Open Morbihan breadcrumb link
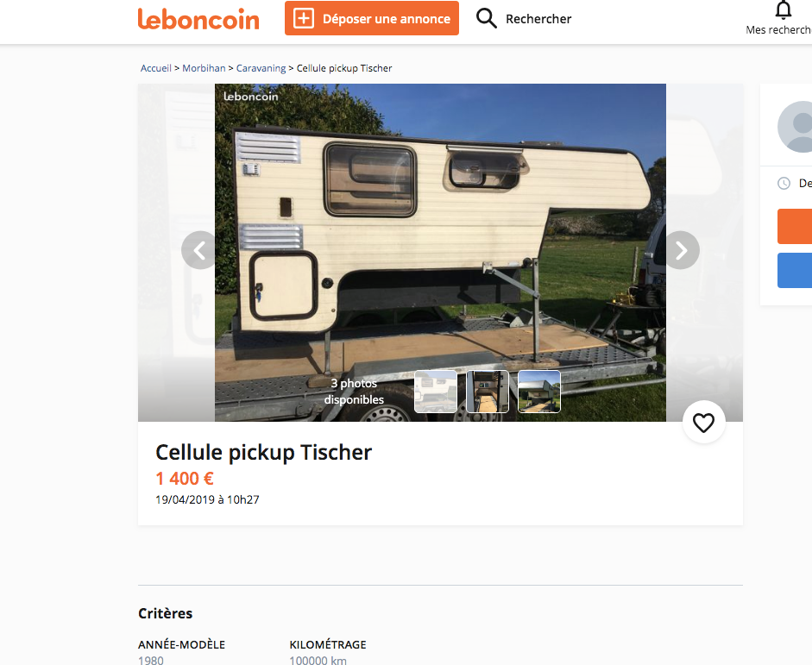 204,68
